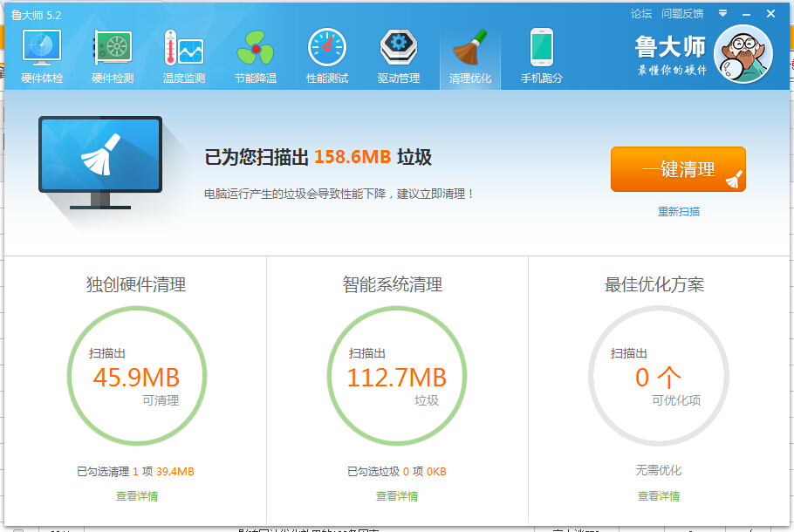Viewport: 794px width, 532px height.
Task: View details under 独创硬件清理
Action: pyautogui.click(x=137, y=496)
